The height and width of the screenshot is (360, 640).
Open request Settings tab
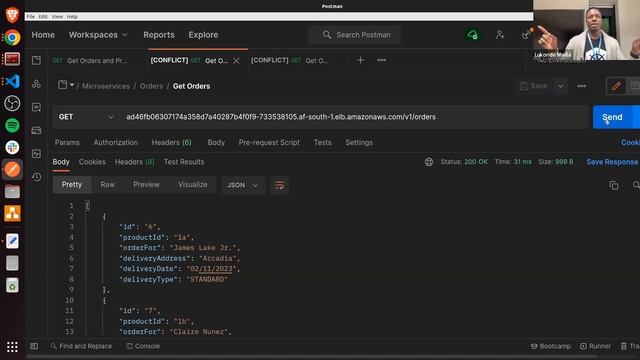pos(359,142)
